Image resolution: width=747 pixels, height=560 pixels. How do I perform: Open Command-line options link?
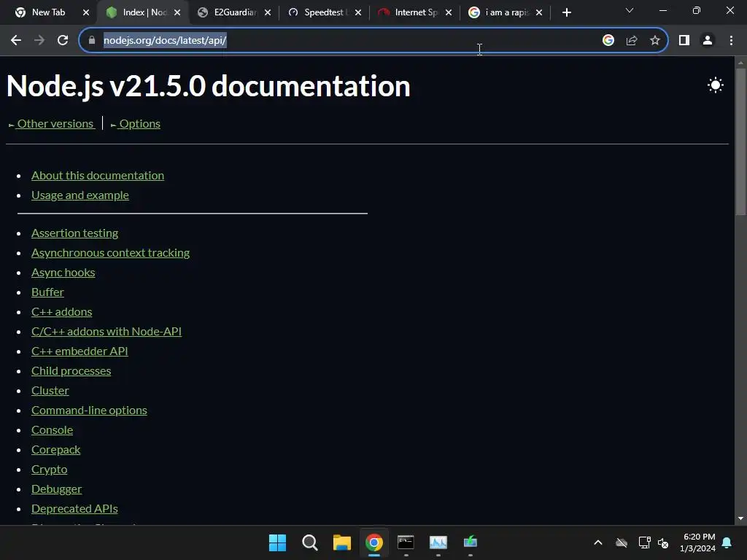coord(89,411)
